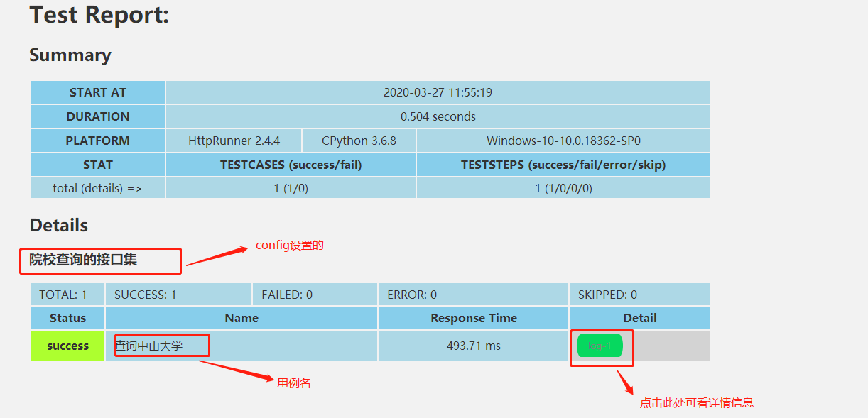Click the START AT row label
This screenshot has height=418, width=868.
[x=97, y=92]
